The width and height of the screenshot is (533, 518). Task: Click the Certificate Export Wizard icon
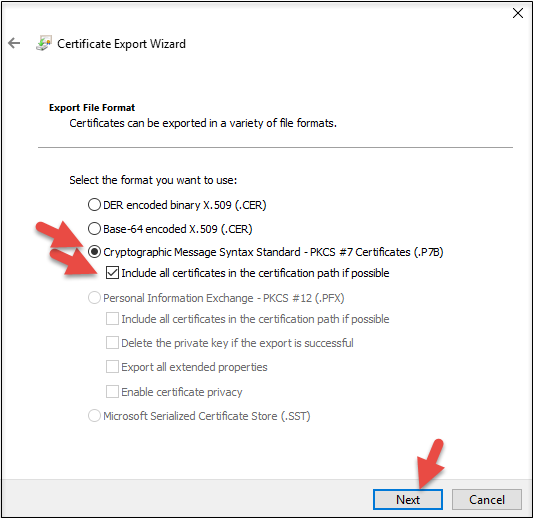[44, 43]
